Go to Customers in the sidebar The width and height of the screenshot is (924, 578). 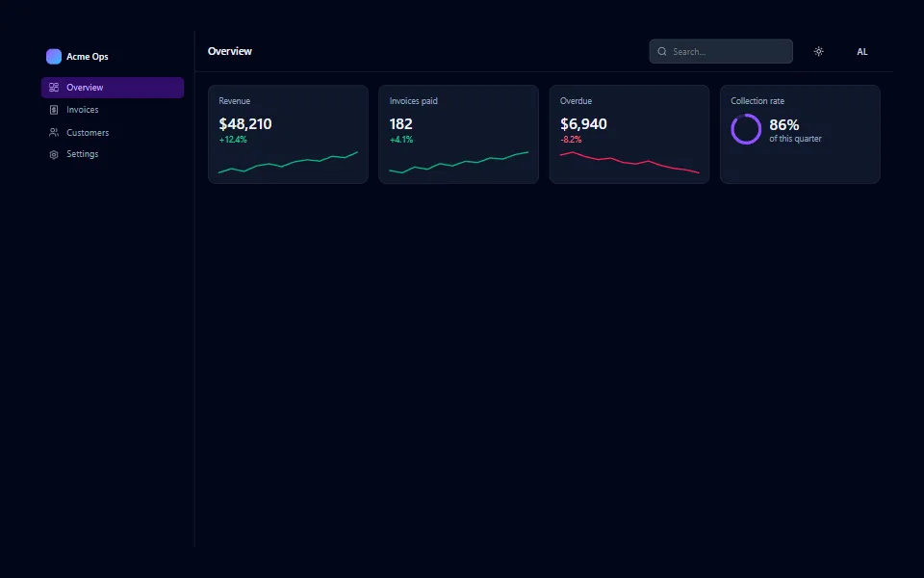[113, 132]
